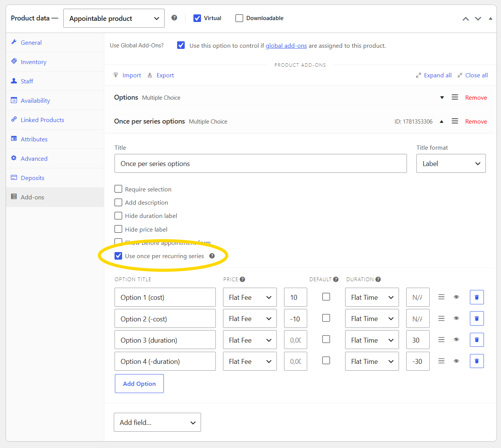Click the DURATION column help icon

378,279
